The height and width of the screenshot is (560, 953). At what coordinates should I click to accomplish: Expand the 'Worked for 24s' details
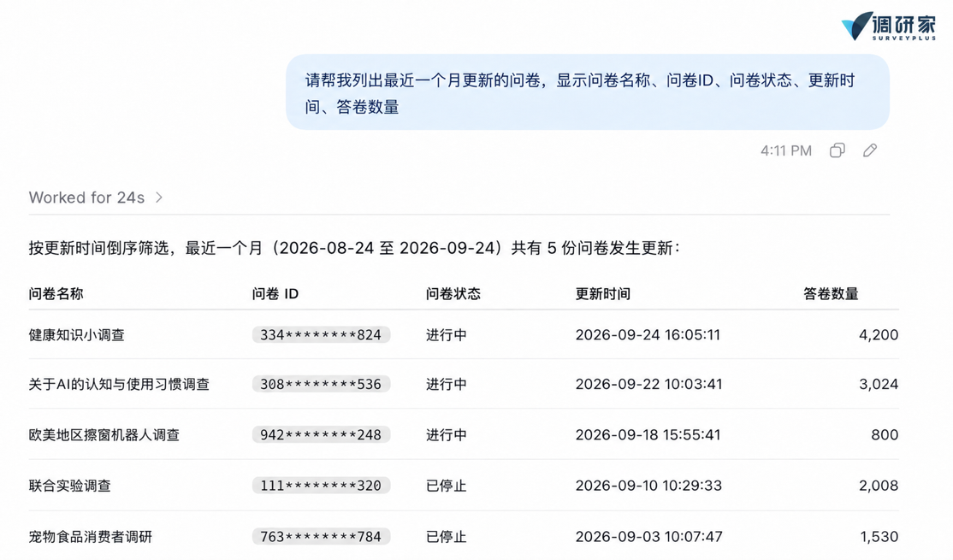click(x=96, y=197)
